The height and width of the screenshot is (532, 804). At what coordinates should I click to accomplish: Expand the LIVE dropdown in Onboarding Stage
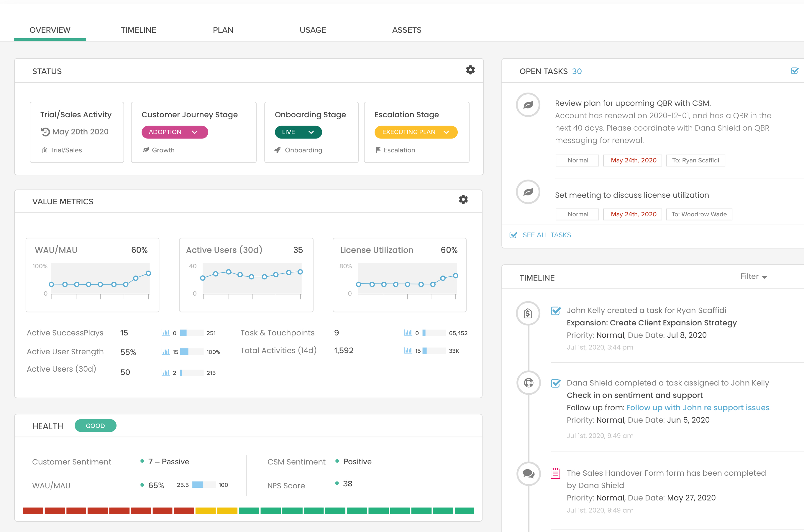click(x=299, y=131)
